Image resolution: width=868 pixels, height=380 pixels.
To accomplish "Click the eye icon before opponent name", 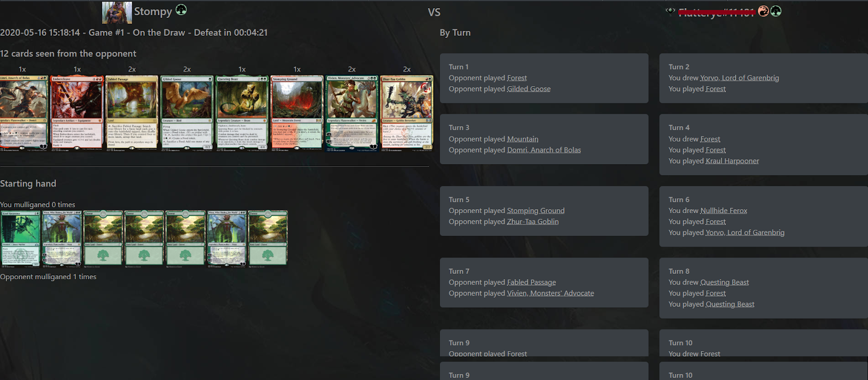I will 671,10.
